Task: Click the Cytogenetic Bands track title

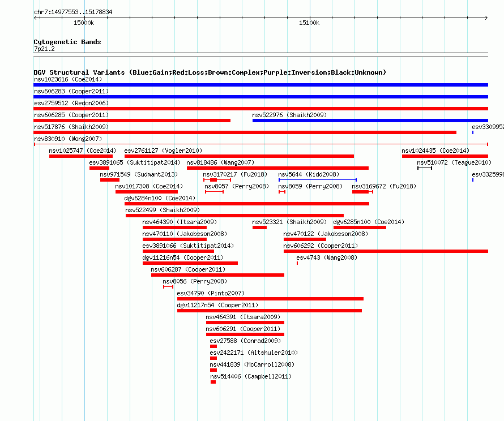Action: pyautogui.click(x=67, y=42)
